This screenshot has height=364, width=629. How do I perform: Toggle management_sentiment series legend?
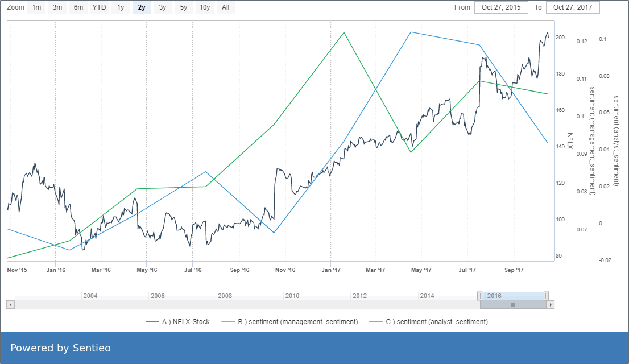coord(289,322)
